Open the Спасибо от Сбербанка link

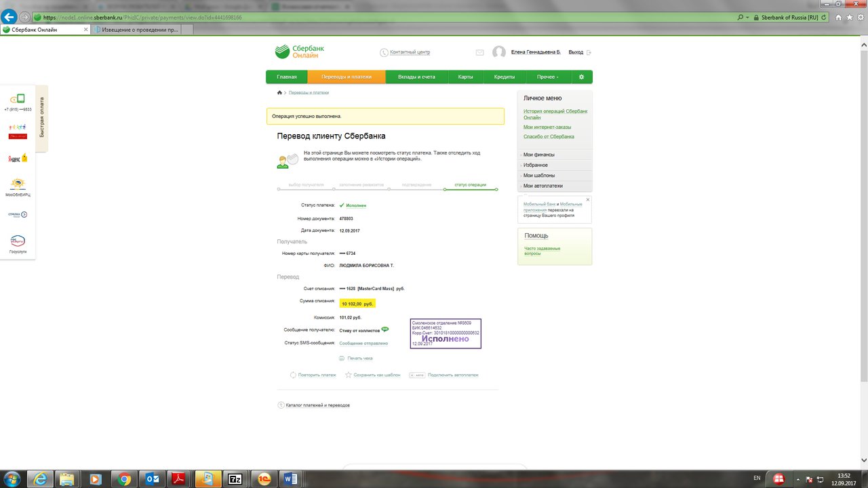pyautogui.click(x=549, y=136)
